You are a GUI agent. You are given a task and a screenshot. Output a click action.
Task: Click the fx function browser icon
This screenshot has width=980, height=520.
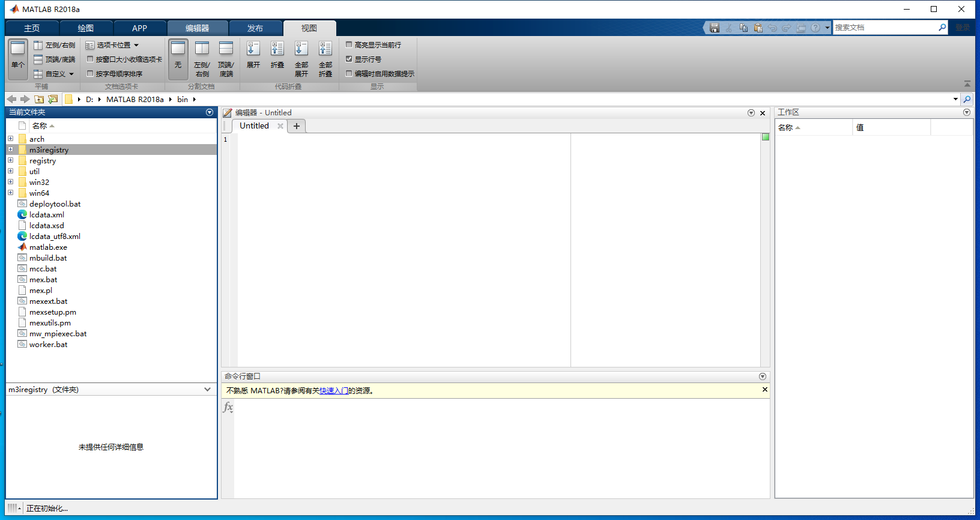tap(228, 407)
